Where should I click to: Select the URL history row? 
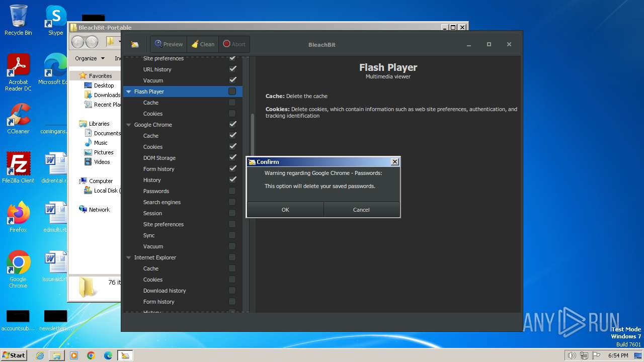pyautogui.click(x=183, y=69)
